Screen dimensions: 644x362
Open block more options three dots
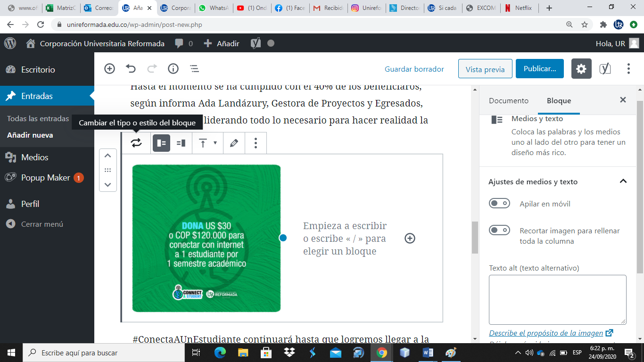[x=256, y=143]
